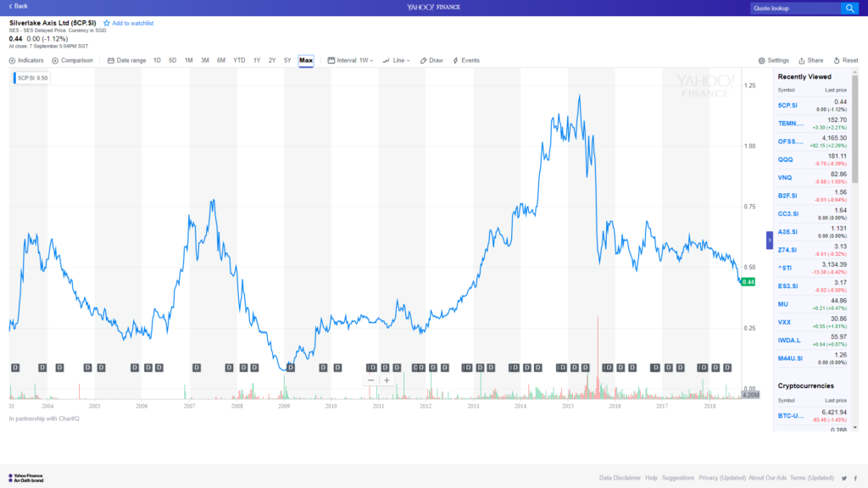Select the 3M time range
The width and height of the screenshot is (868, 488).
(205, 60)
